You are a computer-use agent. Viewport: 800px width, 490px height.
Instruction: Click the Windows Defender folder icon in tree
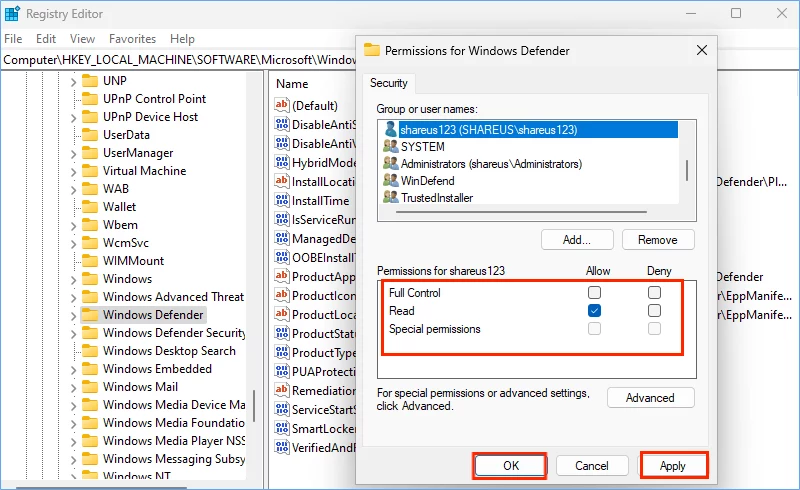90,314
